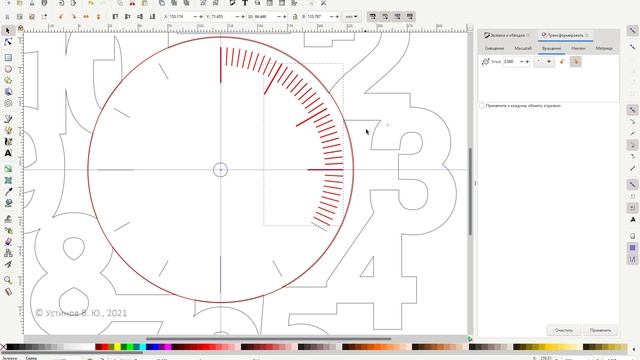The height and width of the screenshot is (360, 640).
Task: Rotate selection 90° counter-clockwise in top toolbar
Action: click(61, 17)
